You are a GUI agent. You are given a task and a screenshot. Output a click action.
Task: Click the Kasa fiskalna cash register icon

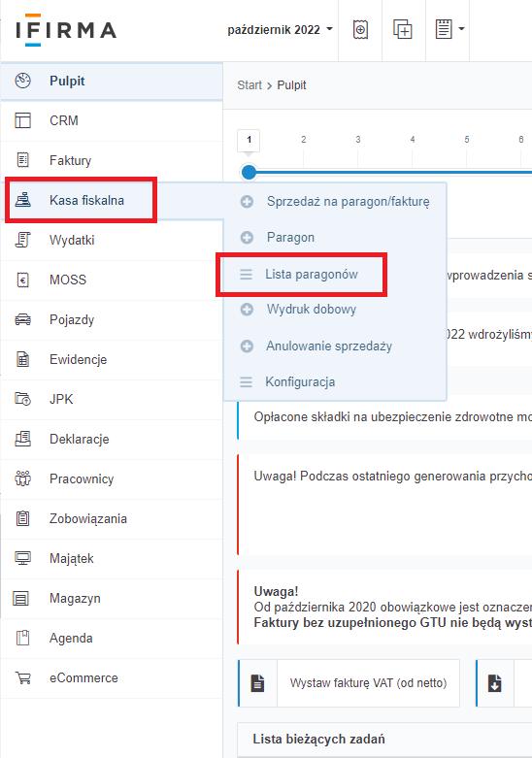22,200
